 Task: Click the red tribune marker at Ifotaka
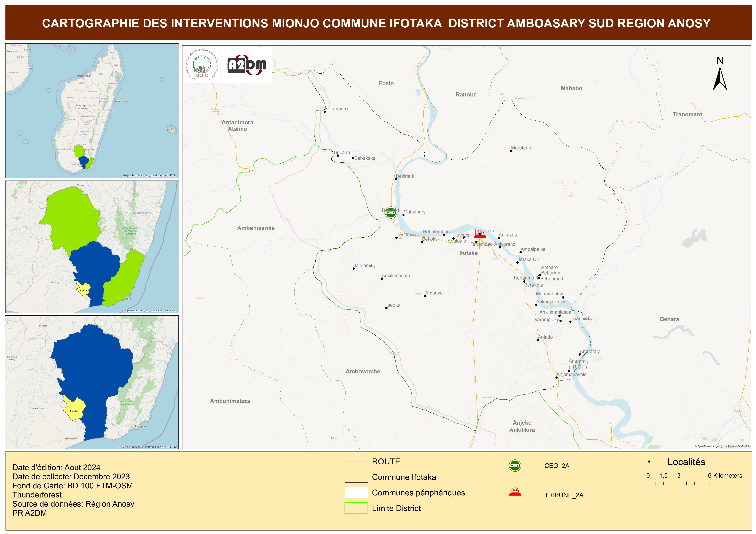click(480, 233)
